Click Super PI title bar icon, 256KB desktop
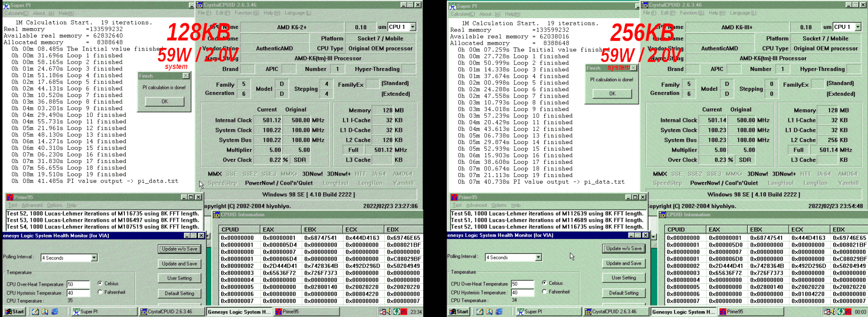 tap(453, 6)
